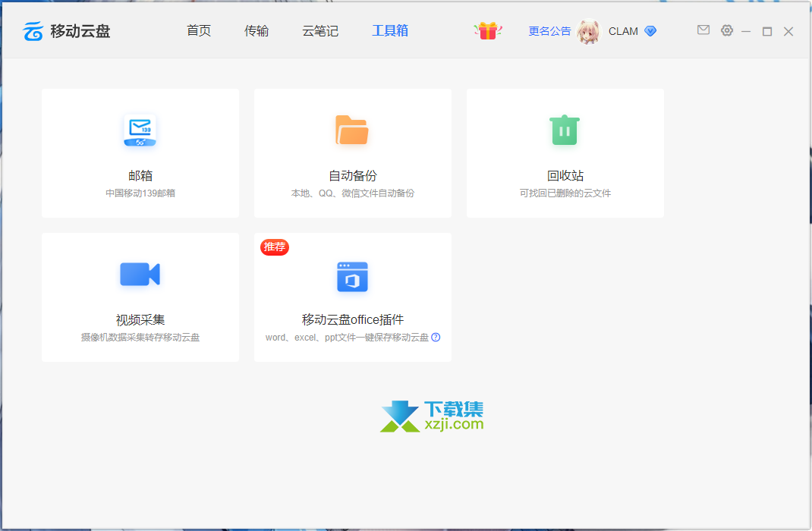Open the mail envelope icon in title bar
The height and width of the screenshot is (531, 812).
click(x=703, y=30)
